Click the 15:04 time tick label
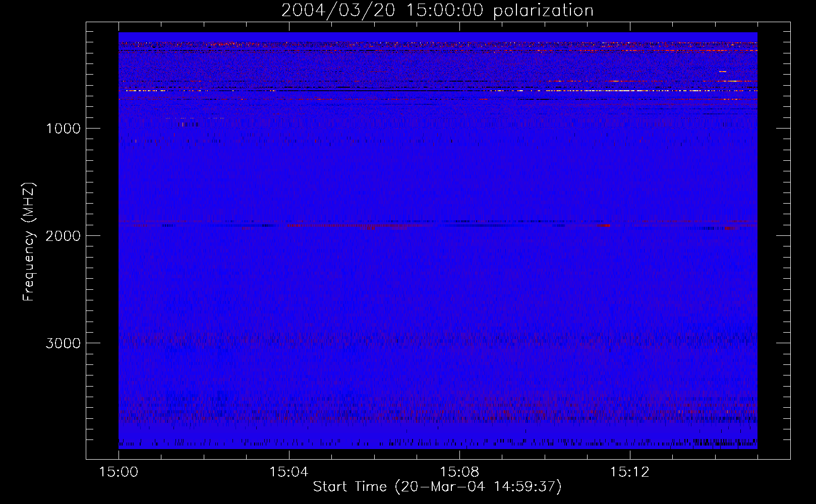This screenshot has width=816, height=504. pos(288,472)
